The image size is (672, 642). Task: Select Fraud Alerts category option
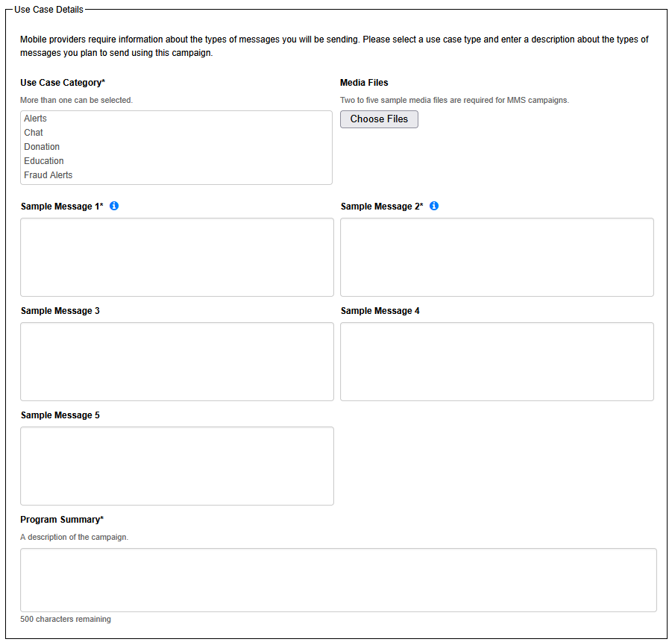coord(48,175)
